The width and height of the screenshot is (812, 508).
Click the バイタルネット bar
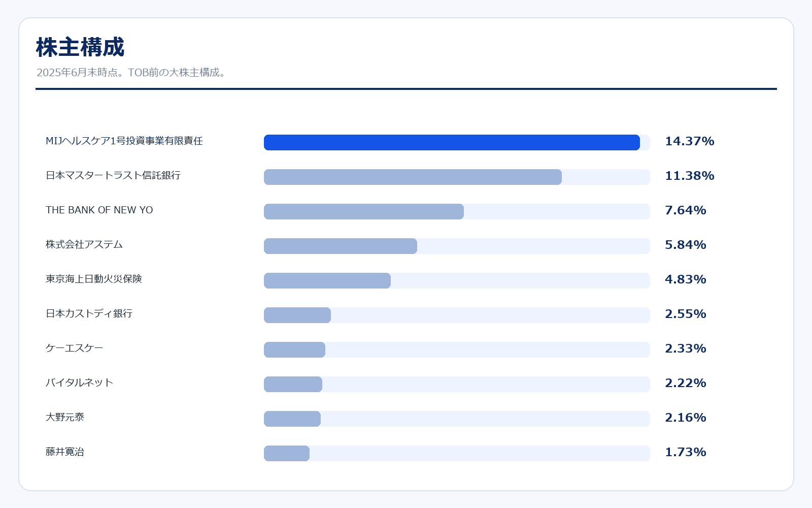293,385
